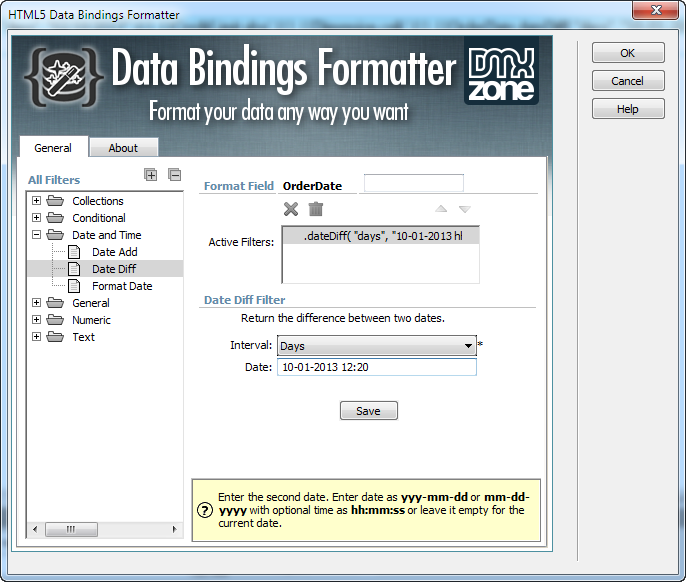Click the Date input field
The image size is (686, 582).
(x=377, y=367)
